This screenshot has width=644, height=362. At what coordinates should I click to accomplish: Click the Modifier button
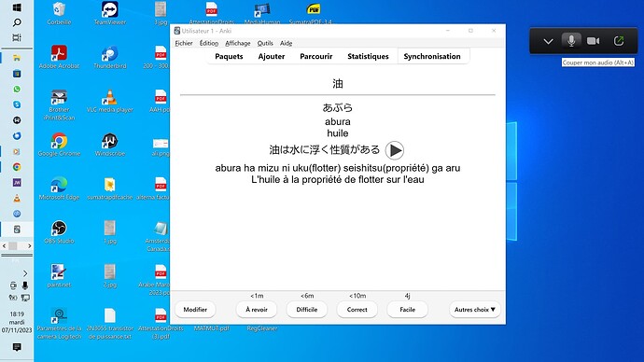195,310
